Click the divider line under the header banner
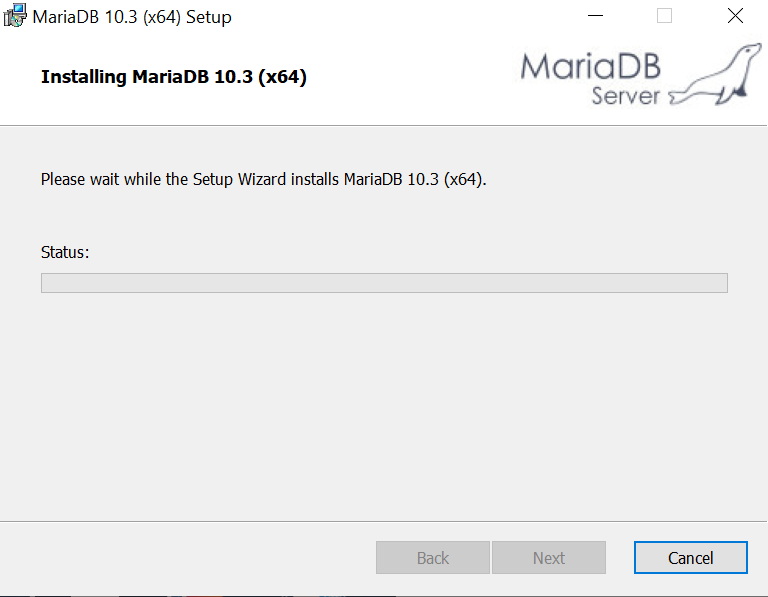Image resolution: width=768 pixels, height=597 pixels. (x=384, y=125)
